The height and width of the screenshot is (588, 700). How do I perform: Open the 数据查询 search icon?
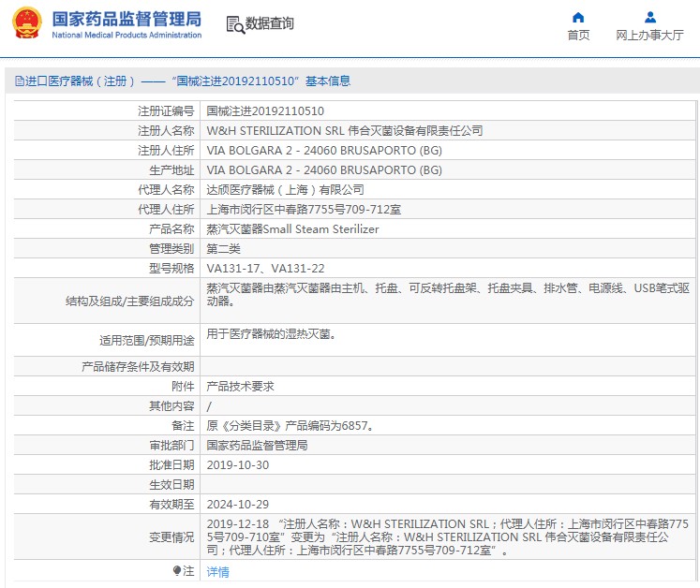point(235,24)
